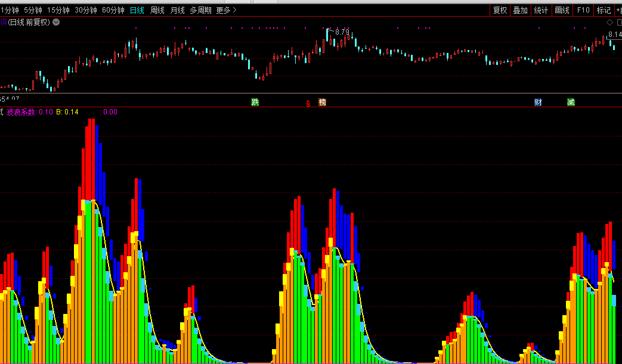Click the 8.79 high price label
Viewport: 622px width, 364px height.
342,32
